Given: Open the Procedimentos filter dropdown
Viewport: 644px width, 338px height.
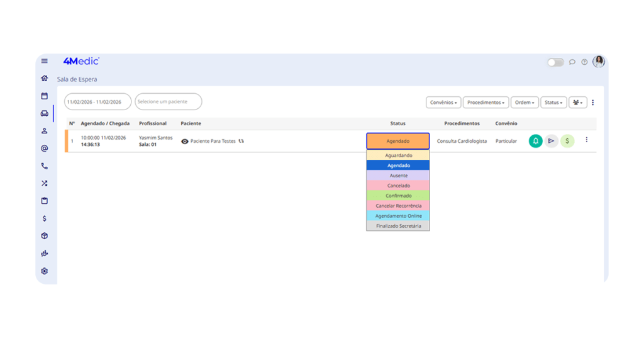Looking at the screenshot, I should click(x=486, y=103).
